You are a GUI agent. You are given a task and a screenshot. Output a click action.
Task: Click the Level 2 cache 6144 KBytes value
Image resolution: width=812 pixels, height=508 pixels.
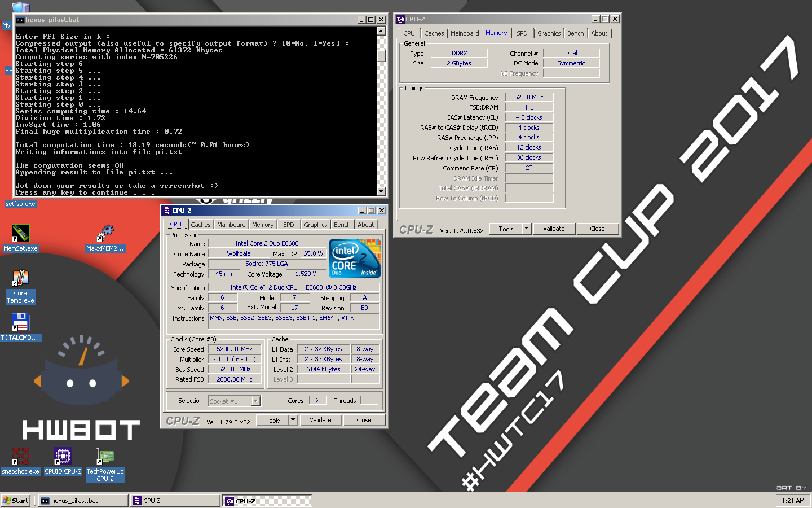[x=323, y=369]
